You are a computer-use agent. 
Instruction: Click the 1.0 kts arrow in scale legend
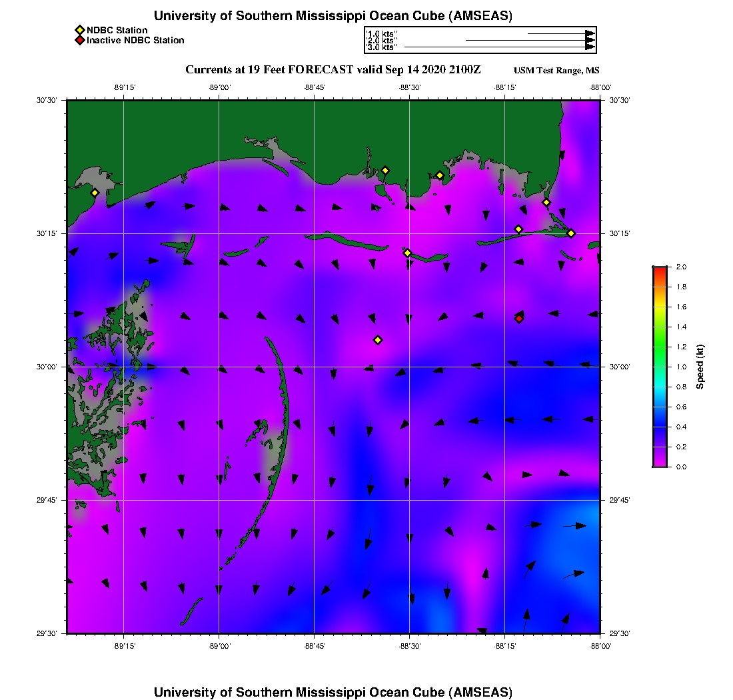coord(560,33)
